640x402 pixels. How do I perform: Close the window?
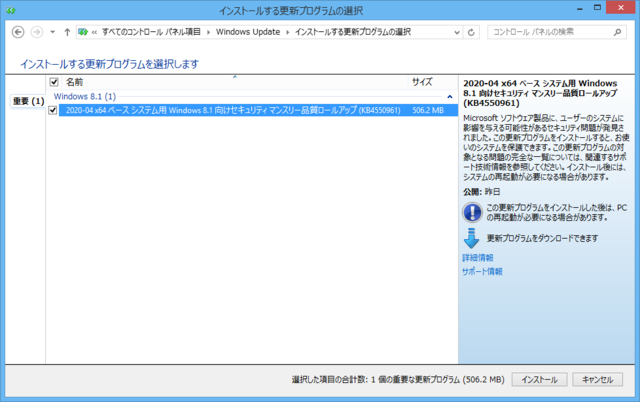coord(621,8)
